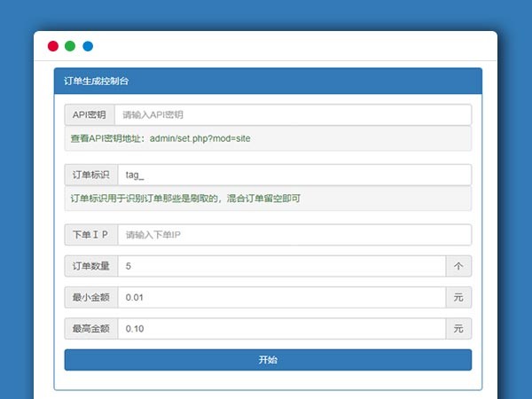This screenshot has height=399, width=532.
Task: Click the blue window dot
Action: tap(88, 46)
